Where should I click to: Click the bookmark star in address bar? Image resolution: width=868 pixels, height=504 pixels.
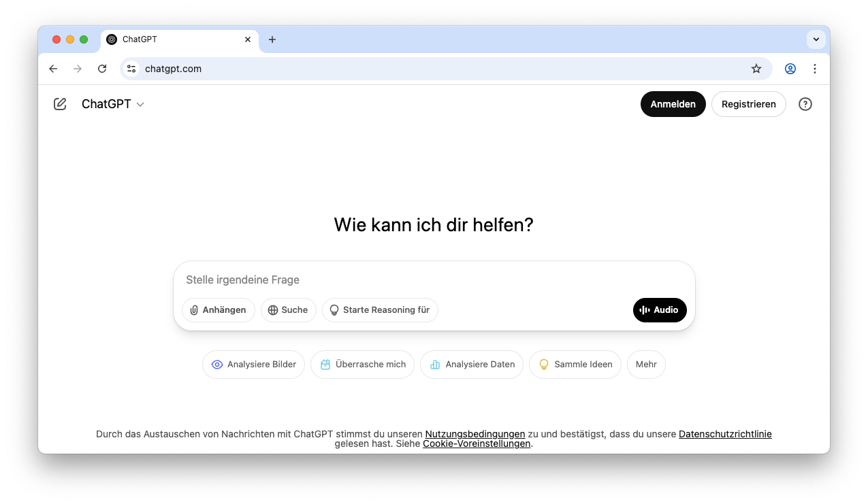(756, 69)
